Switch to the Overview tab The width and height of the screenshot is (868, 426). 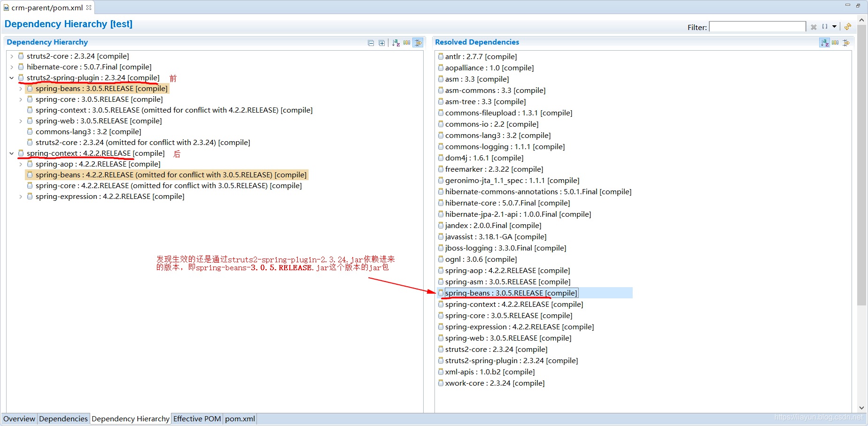[19, 418]
